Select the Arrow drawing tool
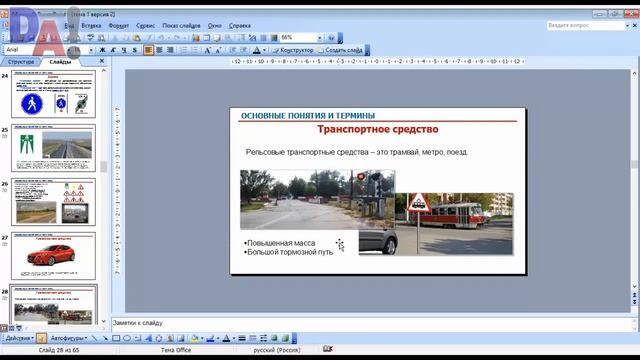Image resolution: width=640 pixels, height=360 pixels. pos(105,338)
